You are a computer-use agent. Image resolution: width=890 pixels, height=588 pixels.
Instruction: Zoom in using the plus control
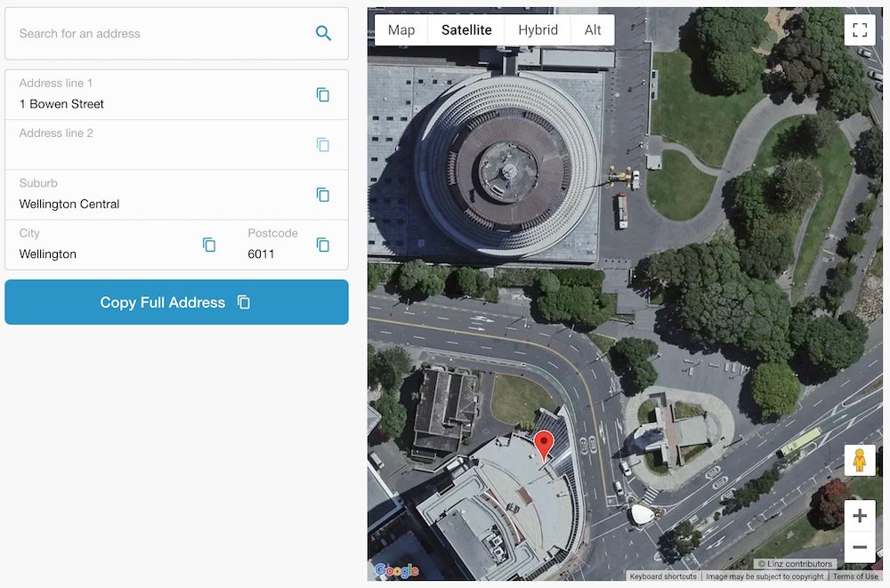(x=860, y=515)
